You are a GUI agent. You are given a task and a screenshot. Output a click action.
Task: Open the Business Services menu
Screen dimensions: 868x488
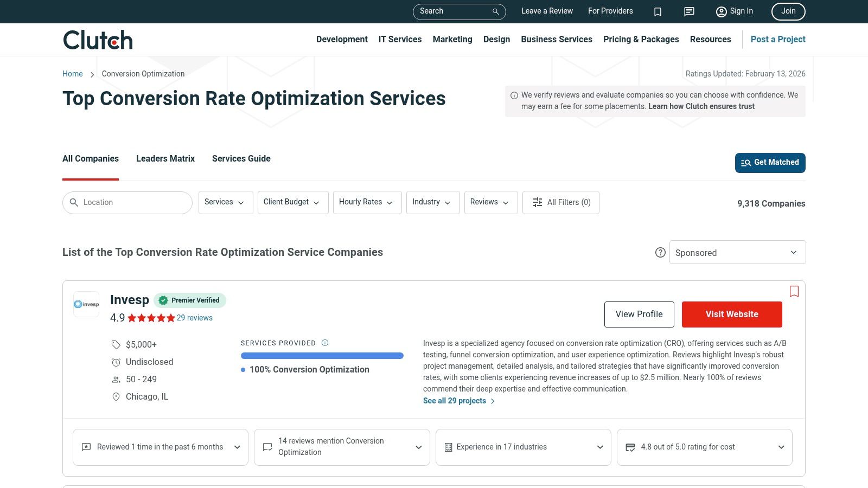click(557, 39)
